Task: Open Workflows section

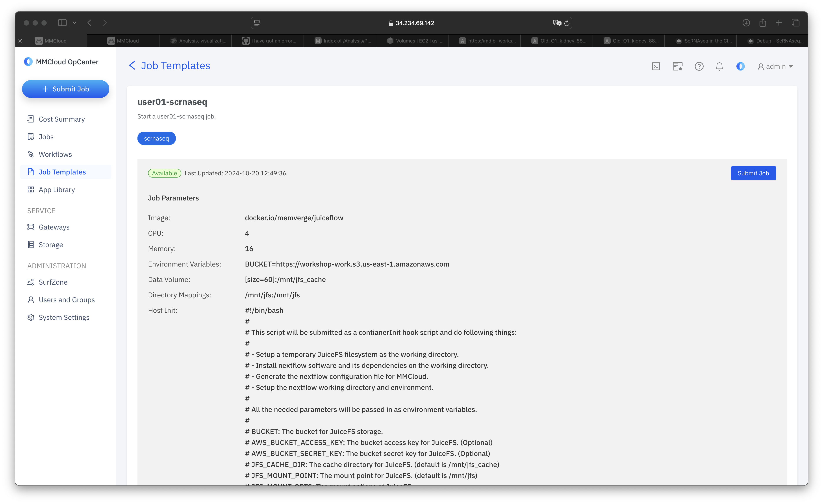Action: (55, 154)
